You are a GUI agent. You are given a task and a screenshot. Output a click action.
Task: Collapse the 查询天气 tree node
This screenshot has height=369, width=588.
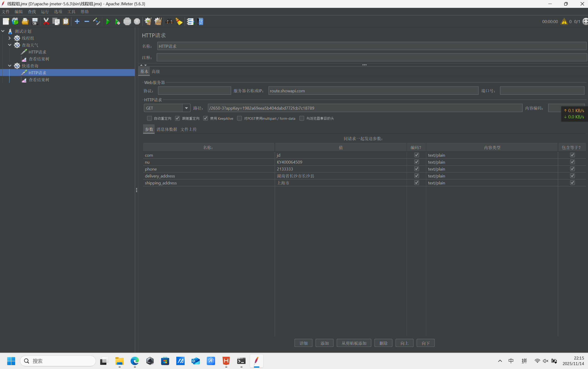click(9, 45)
